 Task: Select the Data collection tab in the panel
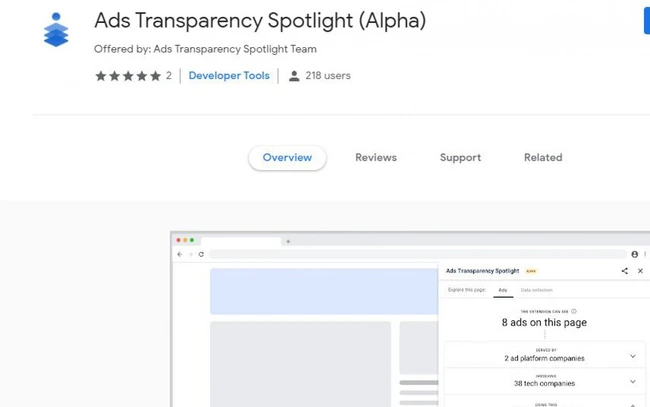[536, 290]
